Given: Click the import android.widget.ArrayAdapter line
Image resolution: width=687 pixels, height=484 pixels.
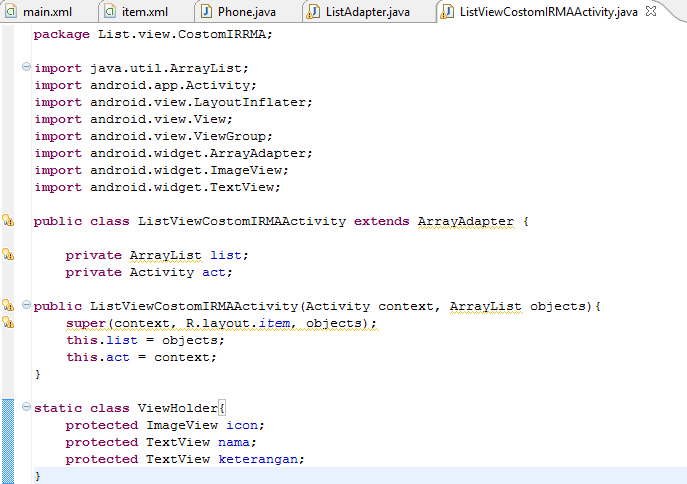Looking at the screenshot, I should [174, 153].
